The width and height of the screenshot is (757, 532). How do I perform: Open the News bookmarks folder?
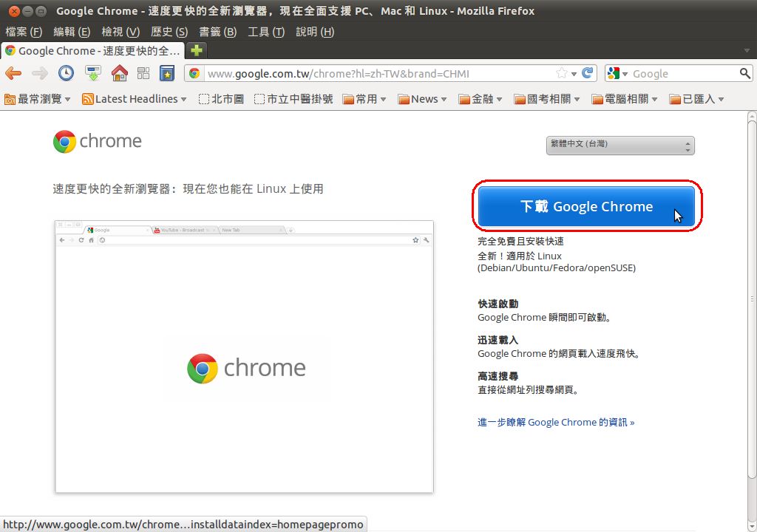[422, 99]
